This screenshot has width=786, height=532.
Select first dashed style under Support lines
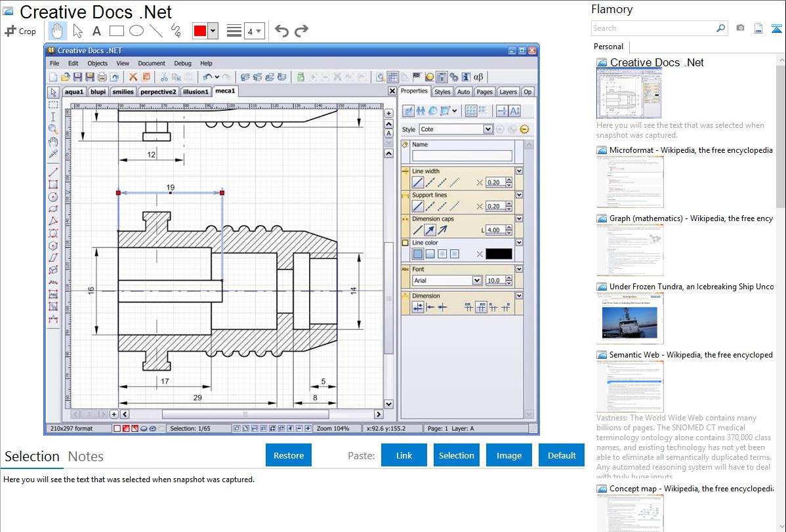pos(430,206)
